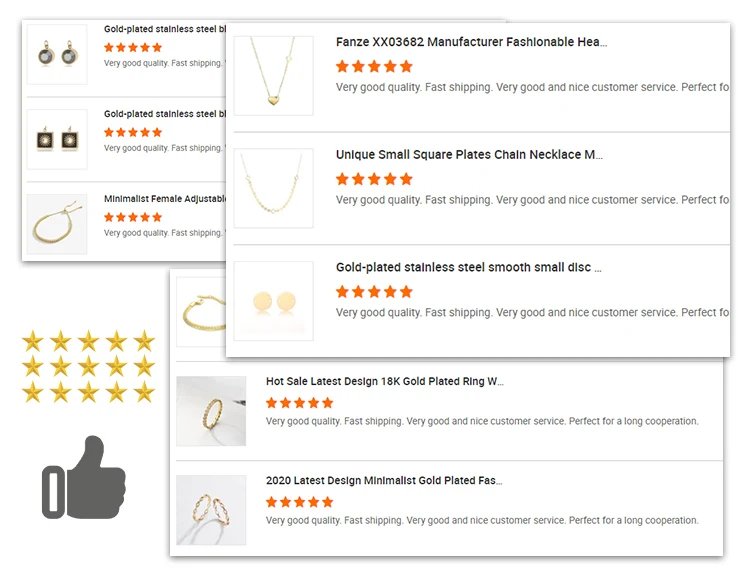Open Gold-plated stainless steel smooth small disc title
This screenshot has height=570, width=750.
click(x=468, y=267)
